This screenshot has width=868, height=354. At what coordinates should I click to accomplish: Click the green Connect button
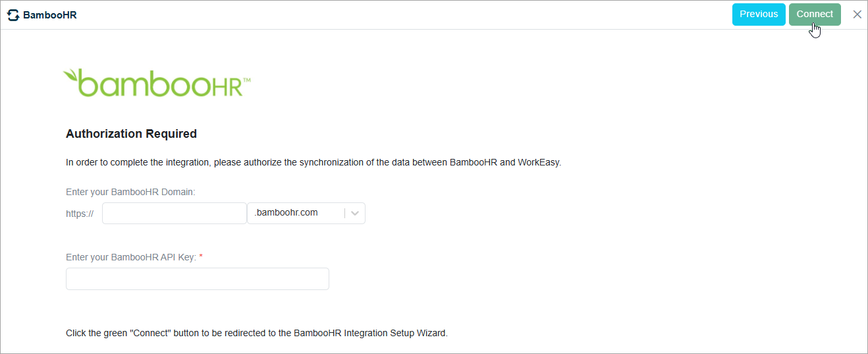815,15
